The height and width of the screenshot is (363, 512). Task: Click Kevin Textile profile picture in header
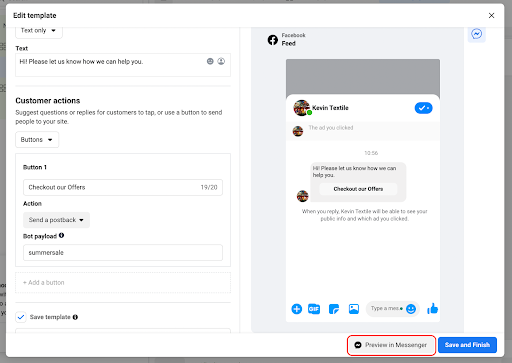pyautogui.click(x=301, y=108)
